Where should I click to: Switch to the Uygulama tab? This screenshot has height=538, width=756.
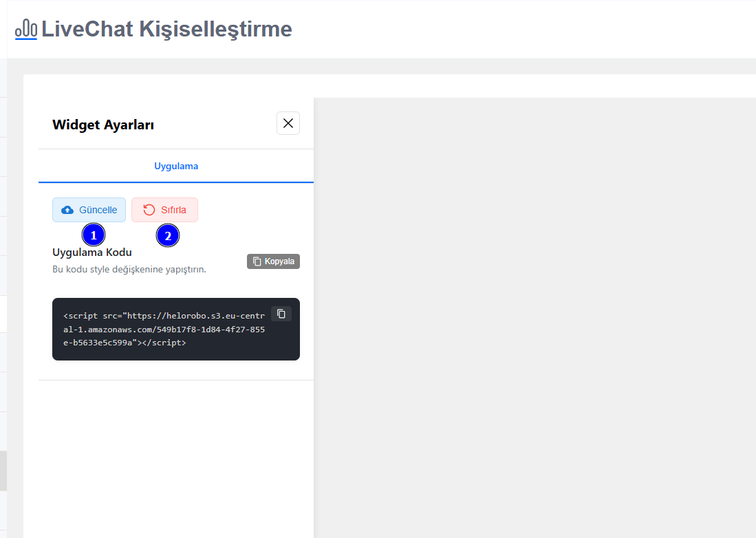(x=176, y=166)
